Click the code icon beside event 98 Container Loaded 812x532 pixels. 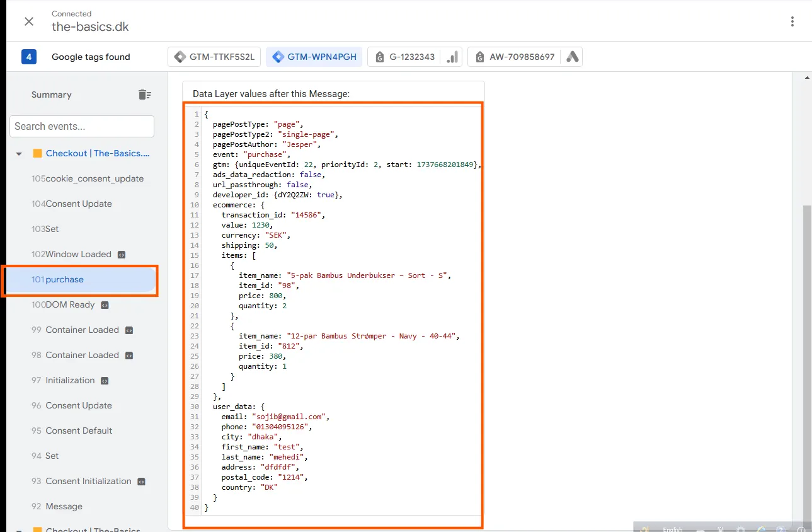(129, 356)
